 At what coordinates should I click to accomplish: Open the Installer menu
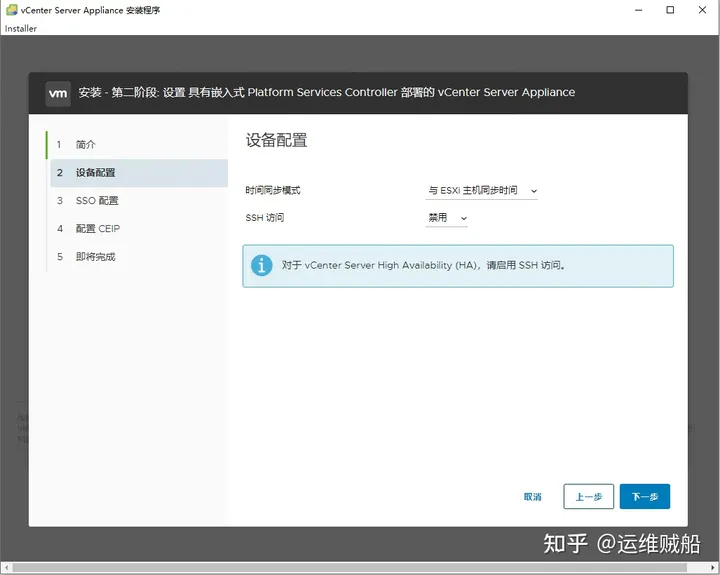coord(21,29)
